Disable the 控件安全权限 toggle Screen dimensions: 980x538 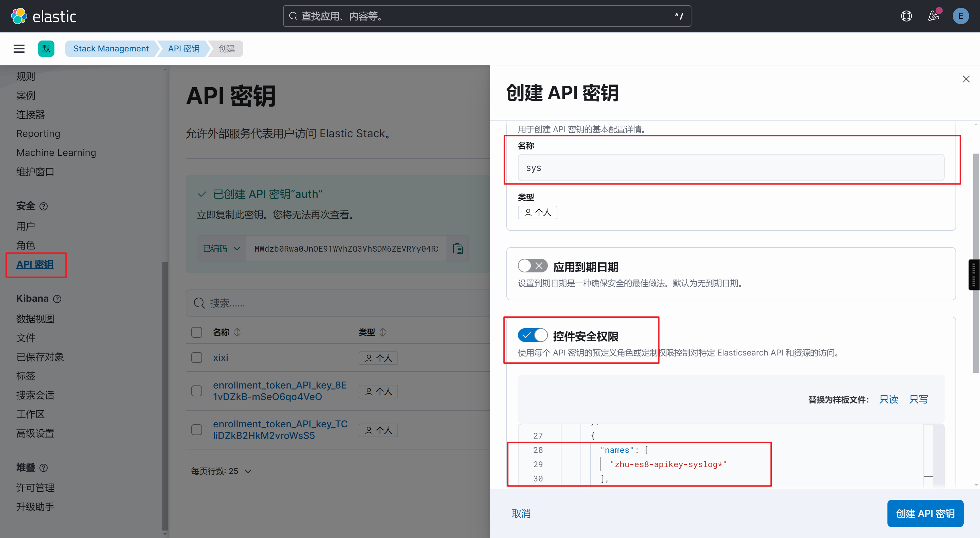pos(532,335)
